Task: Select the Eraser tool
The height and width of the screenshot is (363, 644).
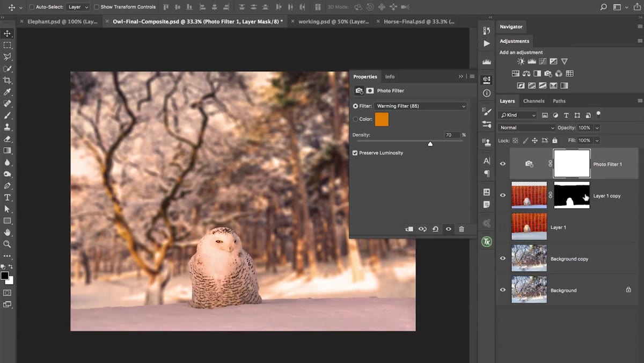Action: (8, 139)
